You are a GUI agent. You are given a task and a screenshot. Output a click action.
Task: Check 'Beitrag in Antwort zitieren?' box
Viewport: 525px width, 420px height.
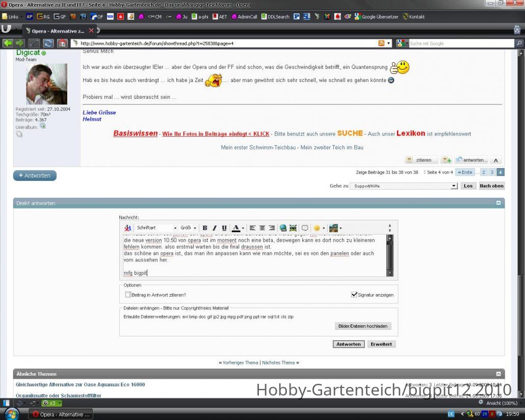pos(128,295)
